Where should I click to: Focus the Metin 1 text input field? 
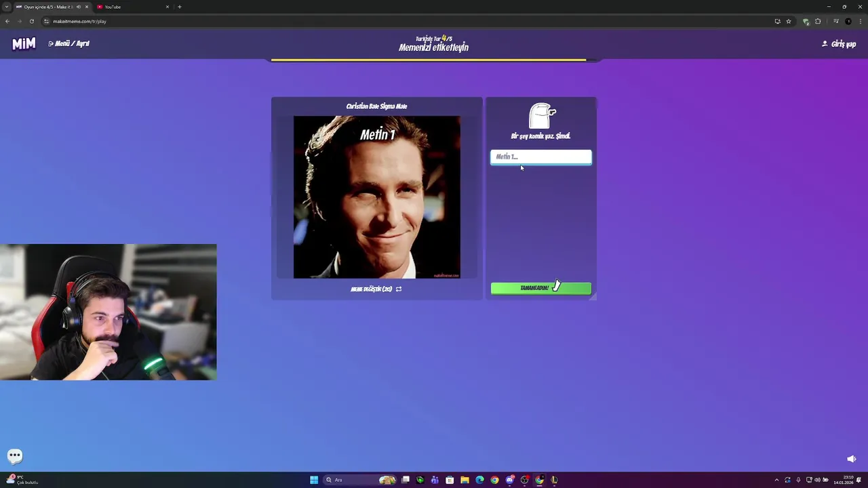coord(541,157)
